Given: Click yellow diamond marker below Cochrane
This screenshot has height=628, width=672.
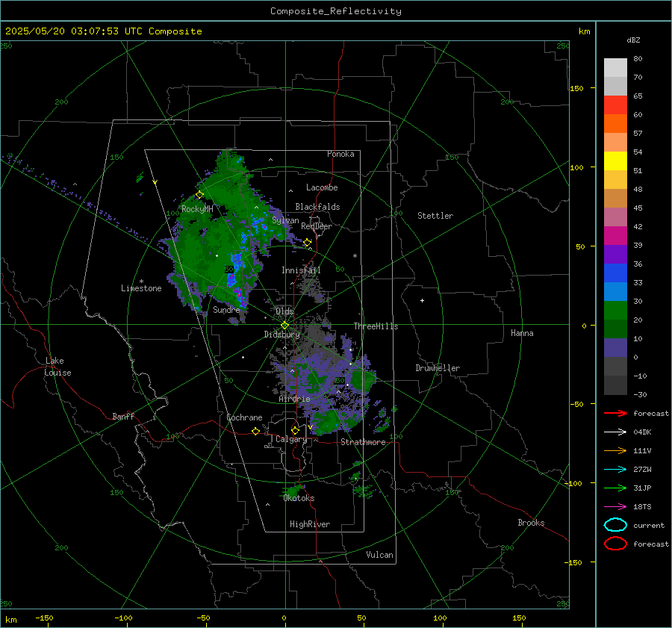Looking at the screenshot, I should pyautogui.click(x=256, y=431).
